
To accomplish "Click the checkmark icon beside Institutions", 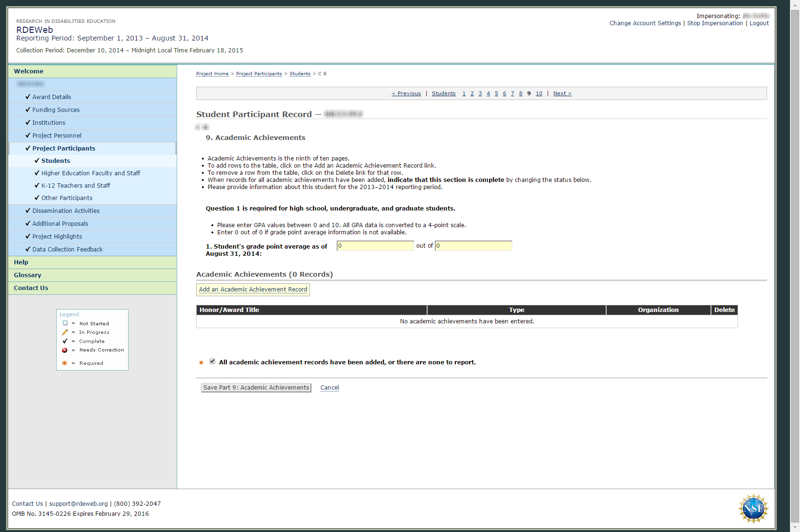I will [x=28, y=122].
